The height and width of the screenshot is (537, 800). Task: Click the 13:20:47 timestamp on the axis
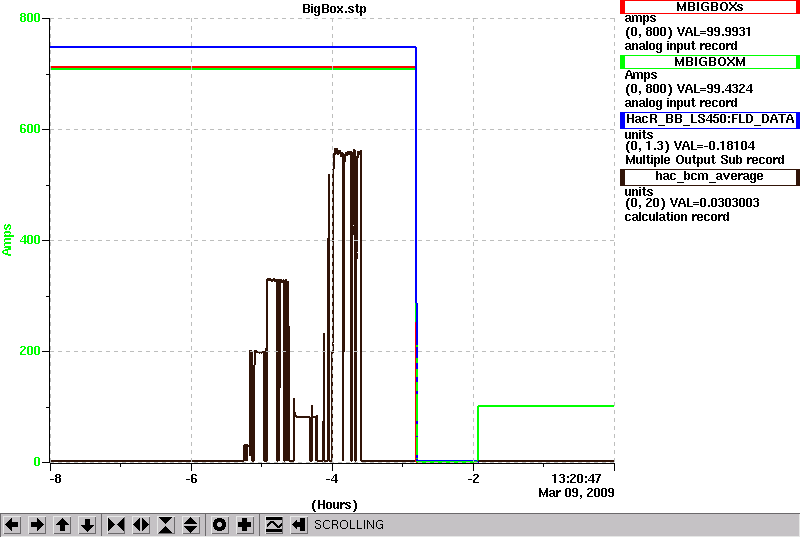(x=576, y=479)
